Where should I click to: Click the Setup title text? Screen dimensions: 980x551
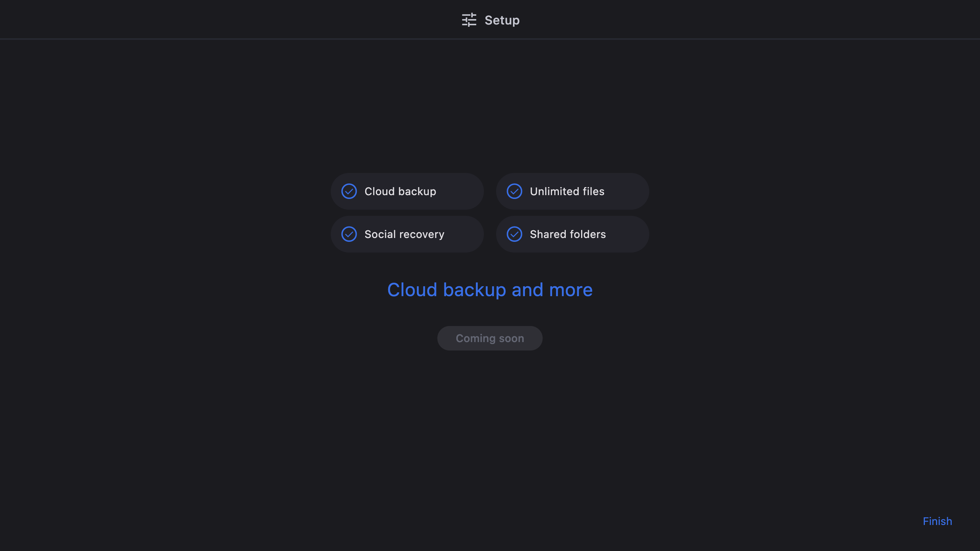pyautogui.click(x=502, y=20)
